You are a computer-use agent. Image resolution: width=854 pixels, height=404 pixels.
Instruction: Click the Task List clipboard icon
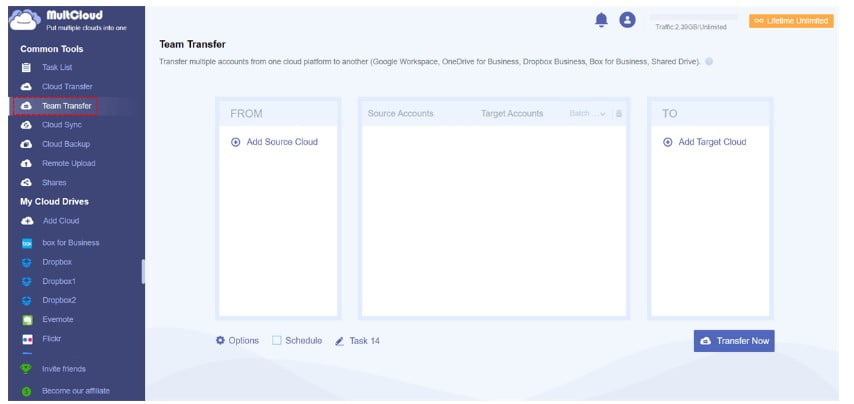click(x=26, y=68)
